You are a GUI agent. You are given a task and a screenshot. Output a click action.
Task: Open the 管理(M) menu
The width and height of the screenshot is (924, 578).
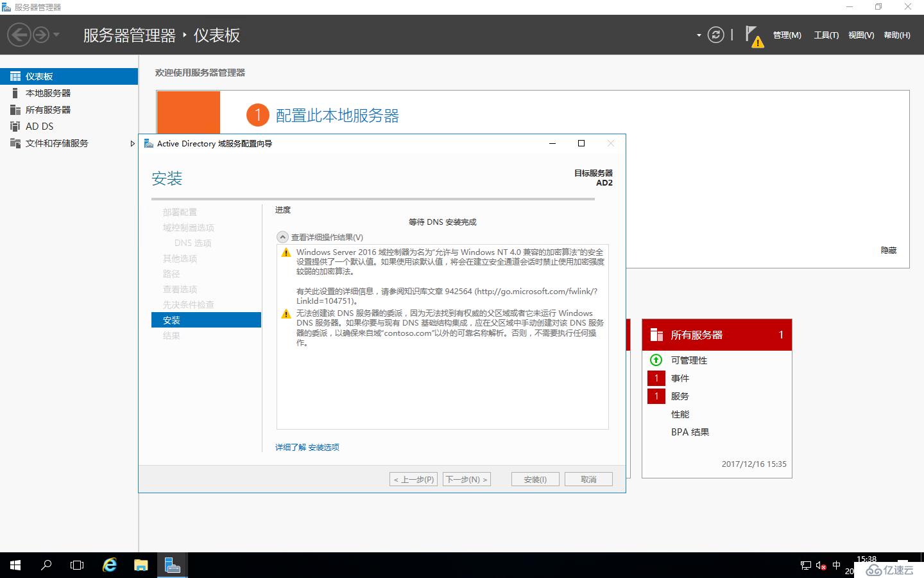point(787,35)
